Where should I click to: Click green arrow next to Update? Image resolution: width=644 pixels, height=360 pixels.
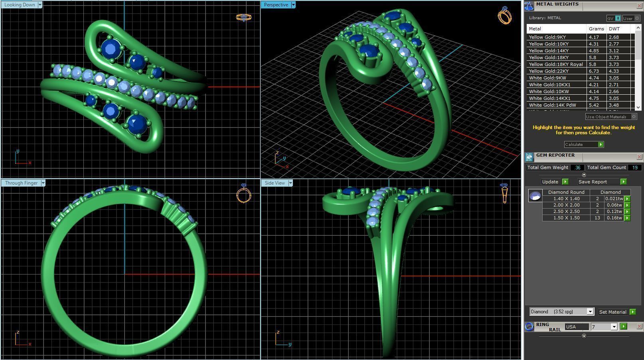tap(565, 182)
